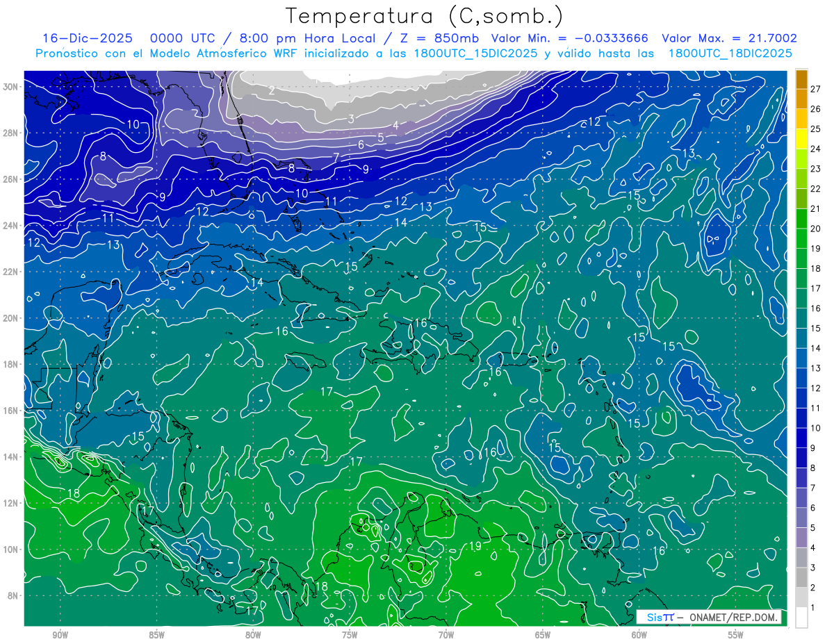The image size is (834, 644).
Task: Click the "75W" longitude axis label
Action: pos(350,635)
